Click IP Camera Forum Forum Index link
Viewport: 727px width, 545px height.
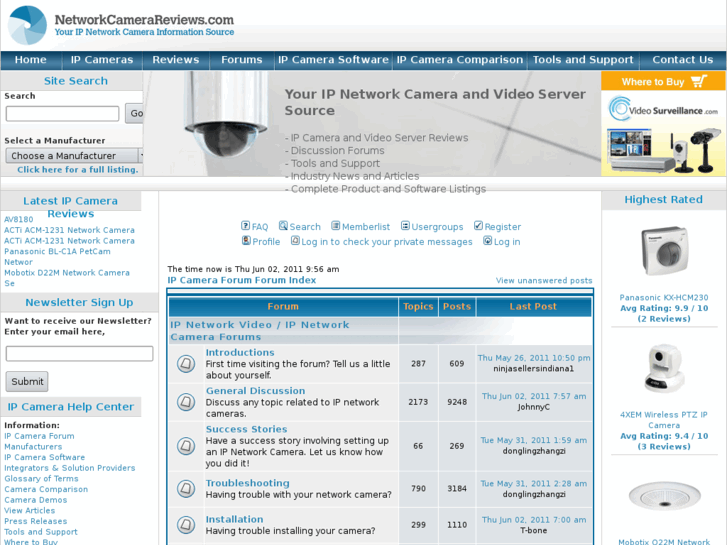pos(242,280)
